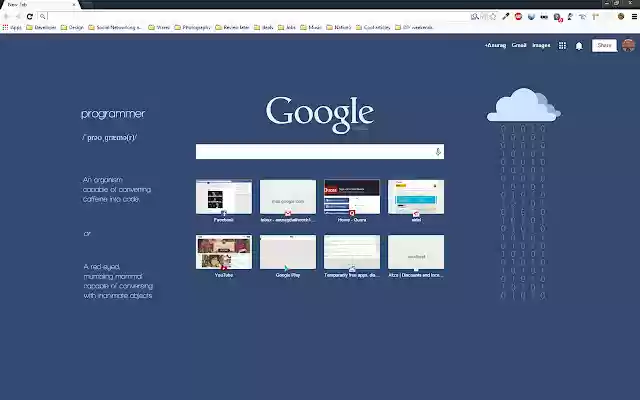The width and height of the screenshot is (640, 400).
Task: Open the Google account profile picture
Action: click(x=628, y=45)
